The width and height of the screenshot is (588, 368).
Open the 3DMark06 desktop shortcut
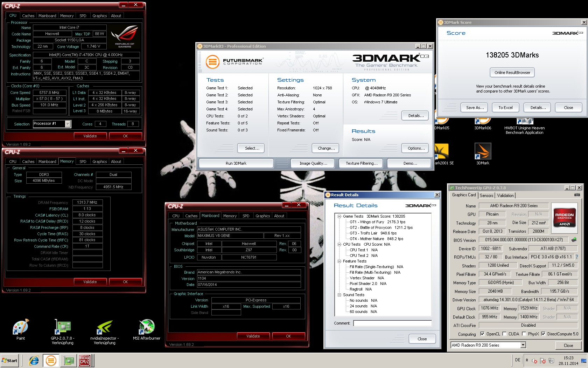coord(483,124)
